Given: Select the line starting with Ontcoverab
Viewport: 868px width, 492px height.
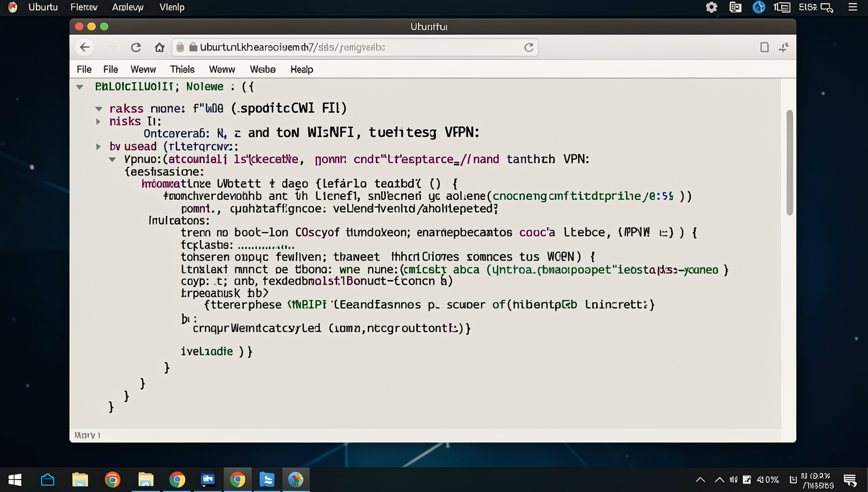Looking at the screenshot, I should [311, 133].
